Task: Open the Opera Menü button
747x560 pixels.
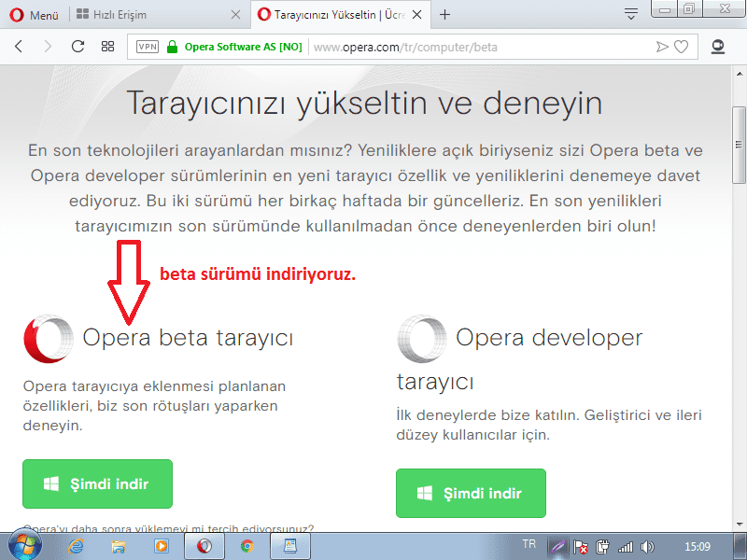Action: click(35, 15)
